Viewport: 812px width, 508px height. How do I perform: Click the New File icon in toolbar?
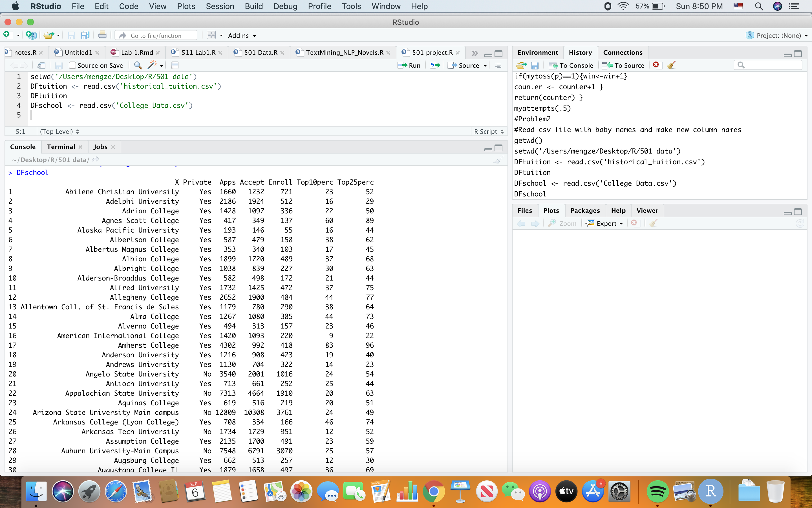coord(7,35)
